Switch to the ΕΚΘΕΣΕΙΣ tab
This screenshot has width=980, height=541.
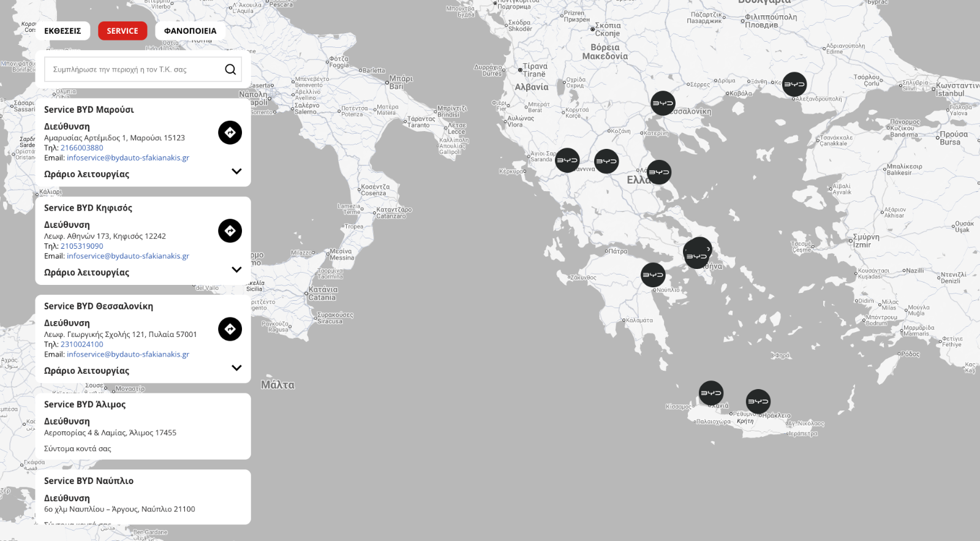tap(62, 31)
